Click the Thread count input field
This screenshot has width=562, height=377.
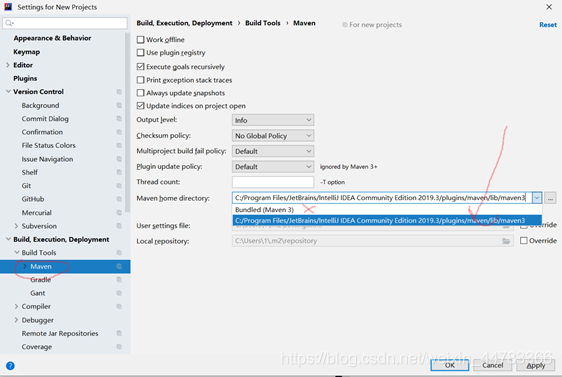[x=273, y=182]
